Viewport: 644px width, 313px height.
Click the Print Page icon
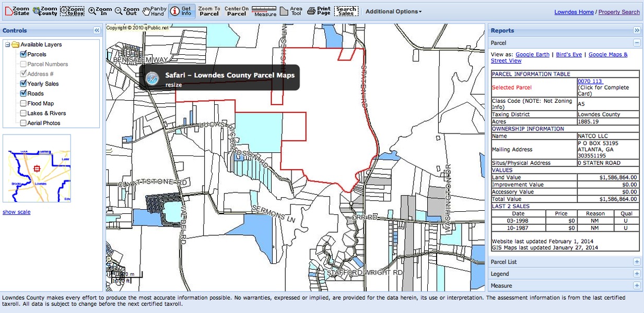(319, 11)
